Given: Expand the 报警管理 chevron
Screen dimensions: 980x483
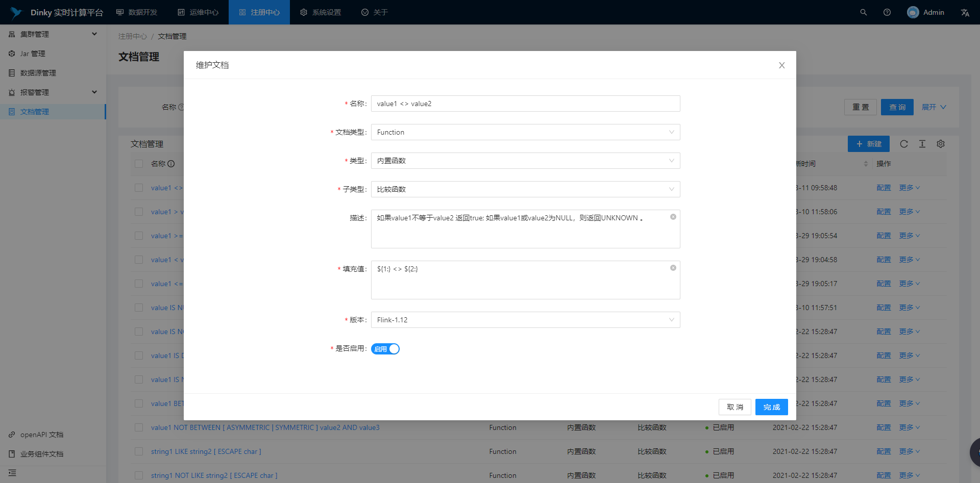Looking at the screenshot, I should (x=94, y=92).
